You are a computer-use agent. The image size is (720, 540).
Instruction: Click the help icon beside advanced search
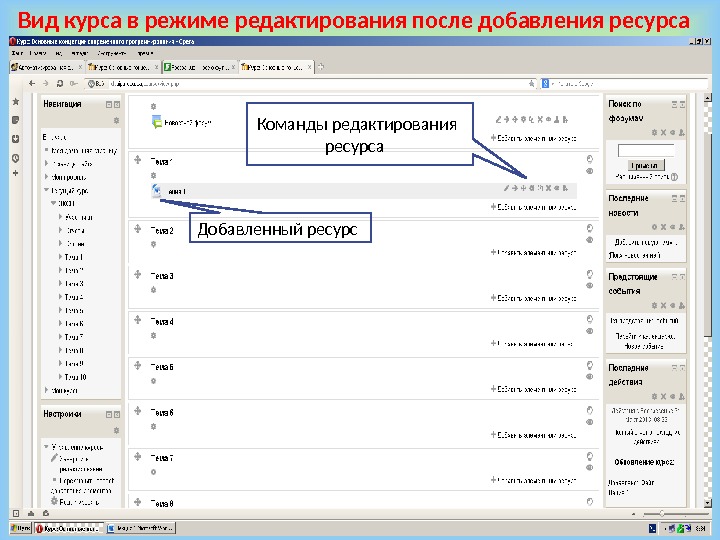coord(674,177)
